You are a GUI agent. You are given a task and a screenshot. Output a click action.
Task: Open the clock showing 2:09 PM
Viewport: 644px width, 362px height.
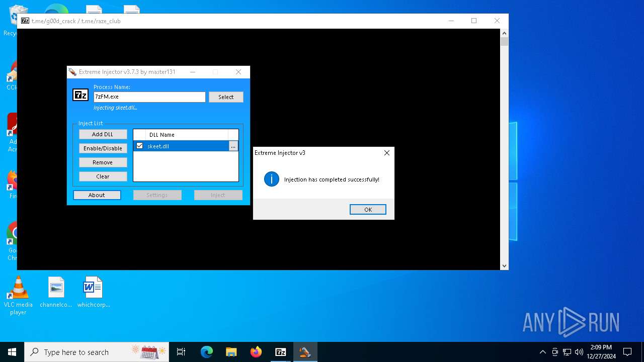(601, 352)
